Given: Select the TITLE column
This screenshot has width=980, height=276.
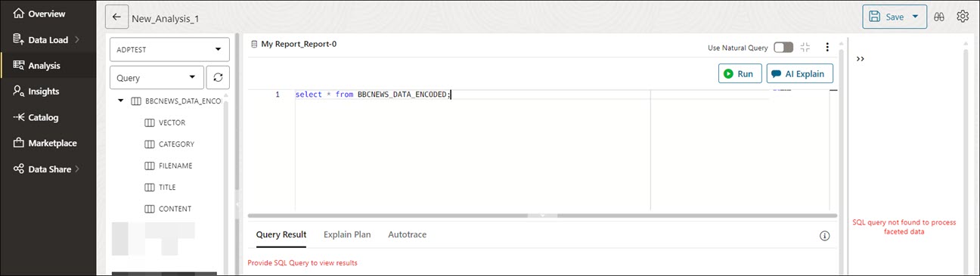Looking at the screenshot, I should pyautogui.click(x=167, y=187).
